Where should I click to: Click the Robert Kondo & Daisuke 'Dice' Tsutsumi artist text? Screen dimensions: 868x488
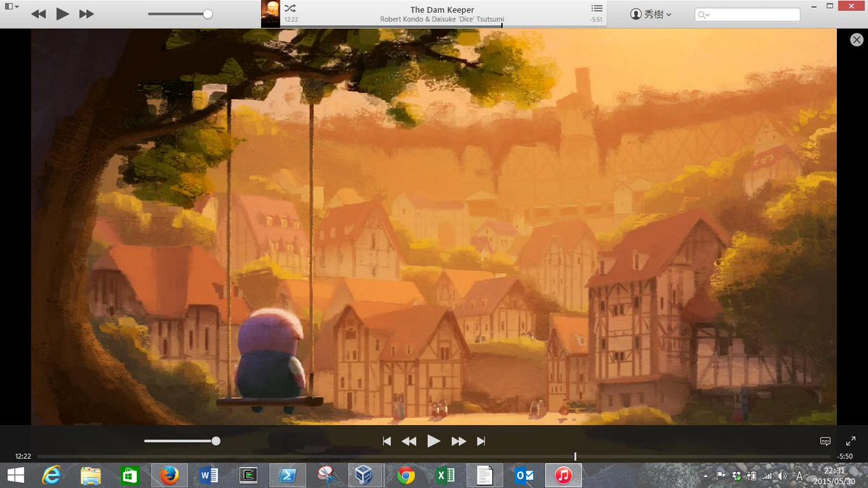tap(442, 20)
